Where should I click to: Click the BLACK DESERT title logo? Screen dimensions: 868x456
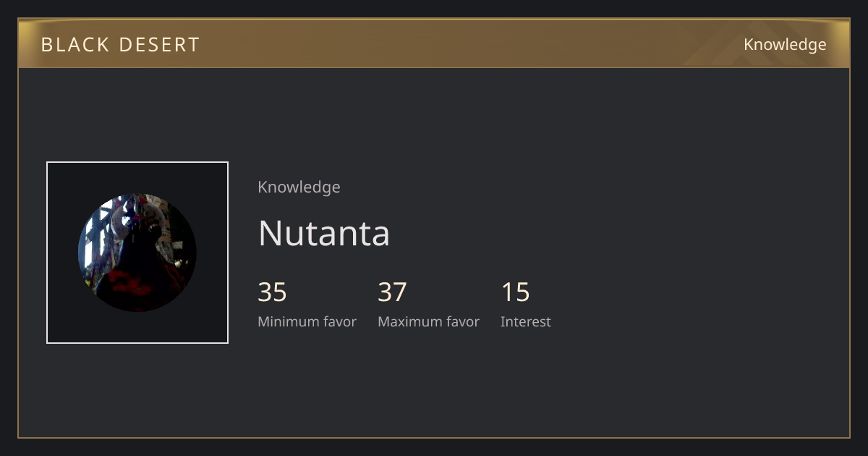pyautogui.click(x=120, y=44)
